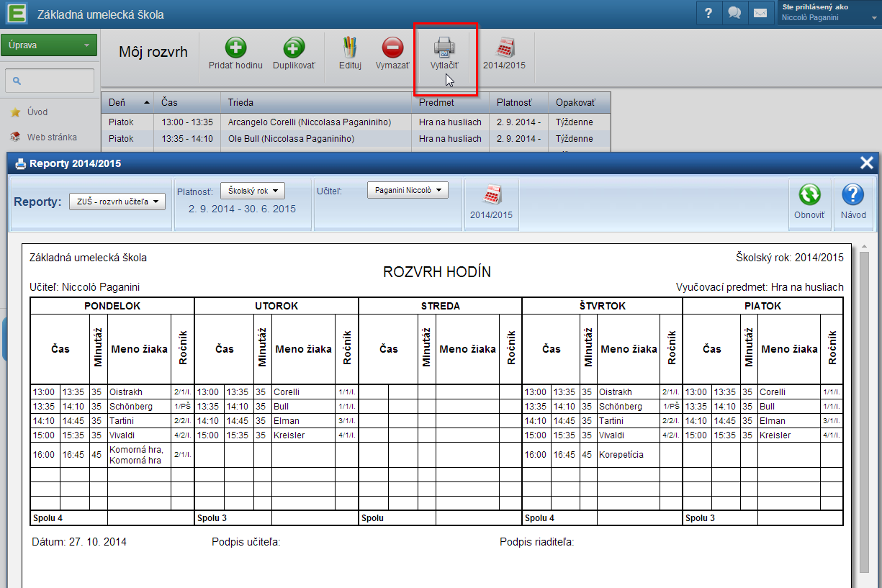This screenshot has width=882, height=588.
Task: Open the Školský rok validity dropdown
Action: pyautogui.click(x=253, y=191)
